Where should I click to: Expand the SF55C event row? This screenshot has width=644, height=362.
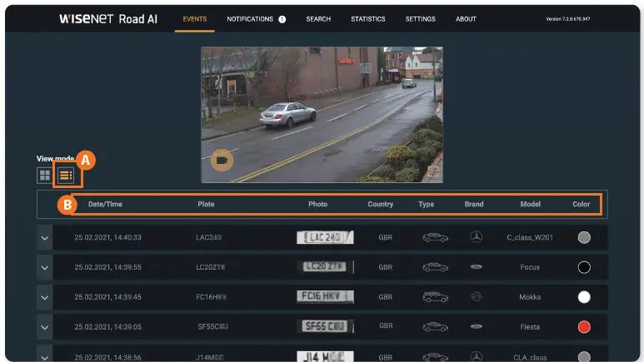45,327
